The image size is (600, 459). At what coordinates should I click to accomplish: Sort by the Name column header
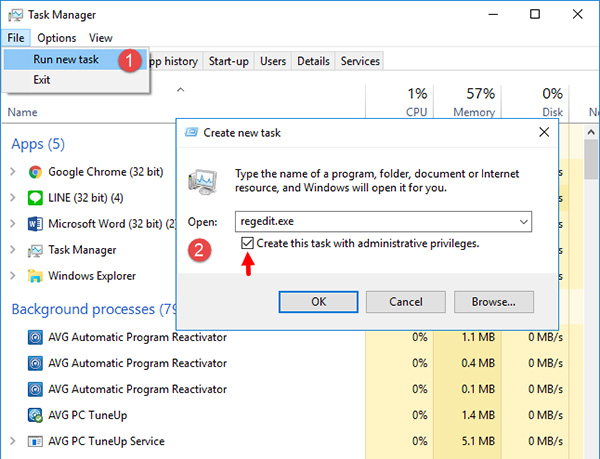pos(23,112)
